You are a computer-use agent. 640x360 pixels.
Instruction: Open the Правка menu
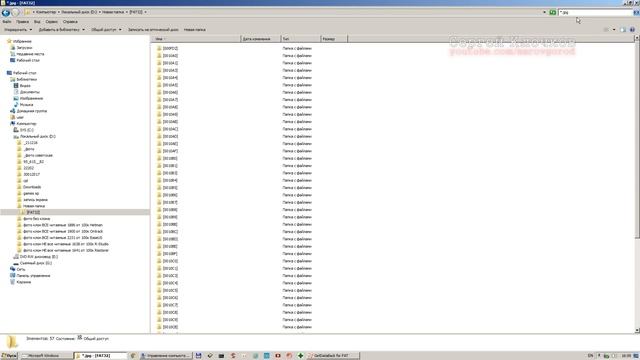[22, 22]
